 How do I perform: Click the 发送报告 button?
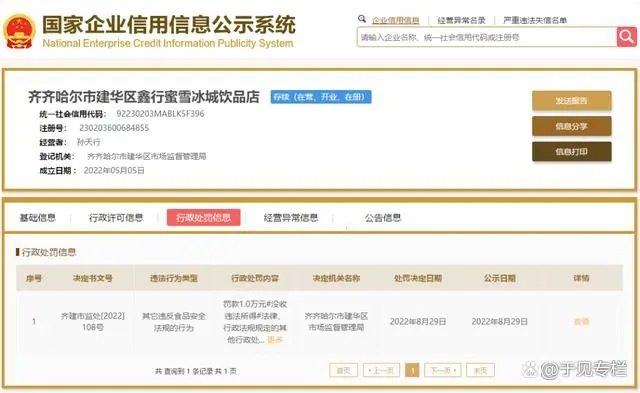tap(571, 101)
